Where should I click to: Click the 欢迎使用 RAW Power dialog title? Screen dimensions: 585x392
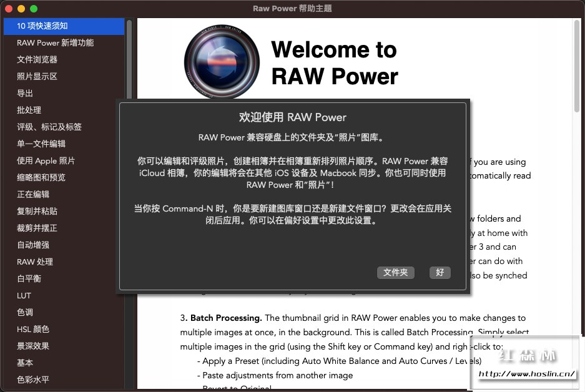point(292,117)
